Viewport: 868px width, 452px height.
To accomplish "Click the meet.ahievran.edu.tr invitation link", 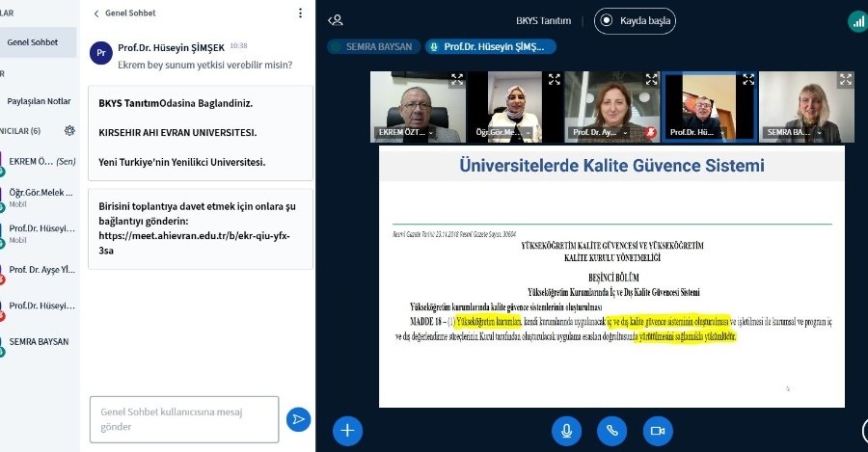I will (x=194, y=243).
